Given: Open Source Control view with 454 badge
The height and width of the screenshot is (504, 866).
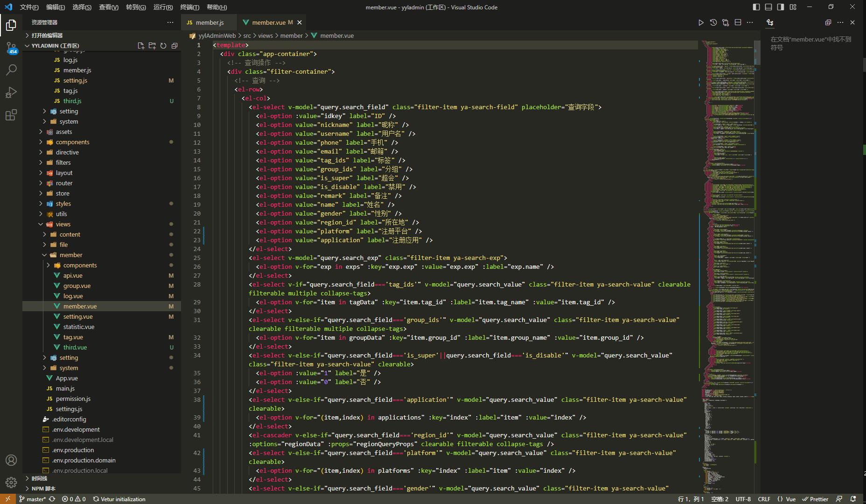Looking at the screenshot, I should 11,48.
